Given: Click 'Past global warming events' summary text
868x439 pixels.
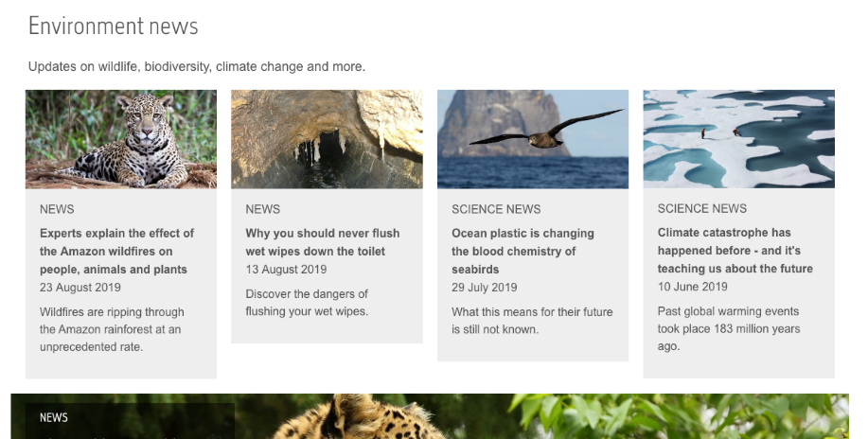Looking at the screenshot, I should point(729,328).
